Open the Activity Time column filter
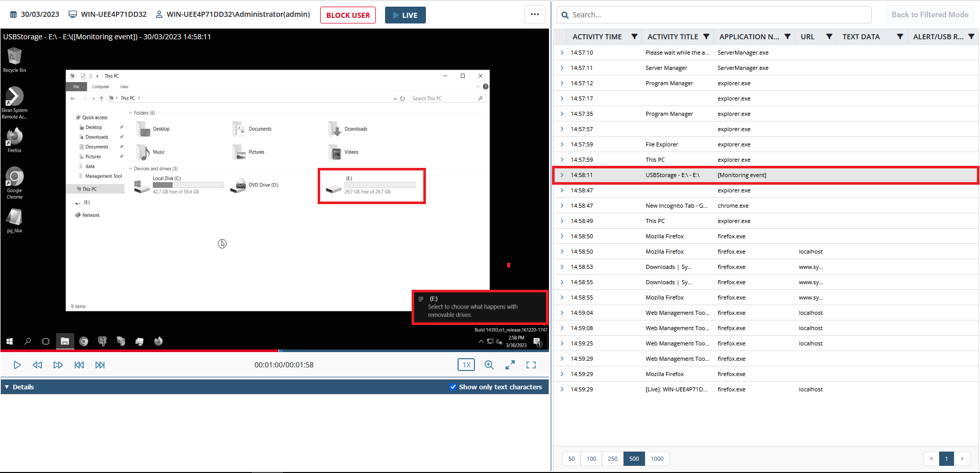Viewport: 980px width, 473px height. [x=634, y=37]
